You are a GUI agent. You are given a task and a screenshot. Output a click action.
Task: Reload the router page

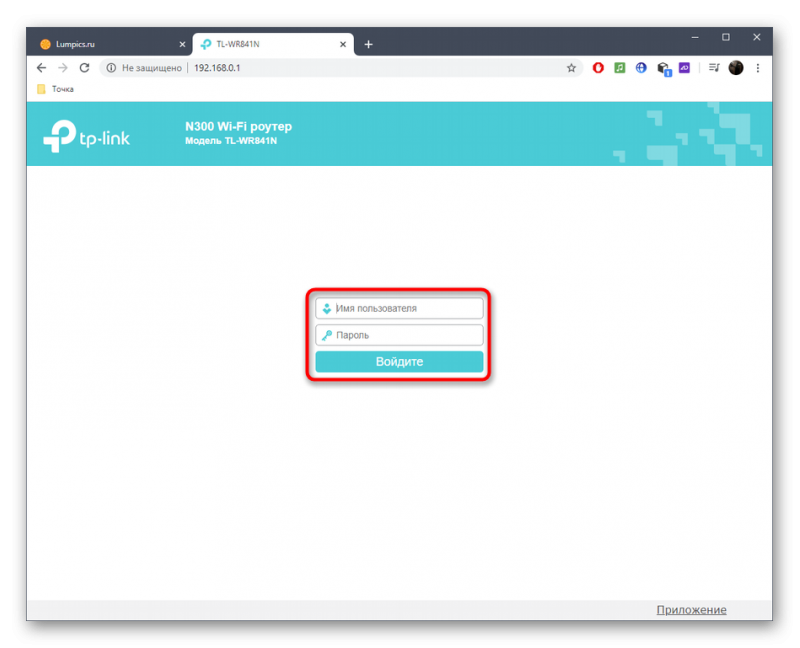[84, 68]
